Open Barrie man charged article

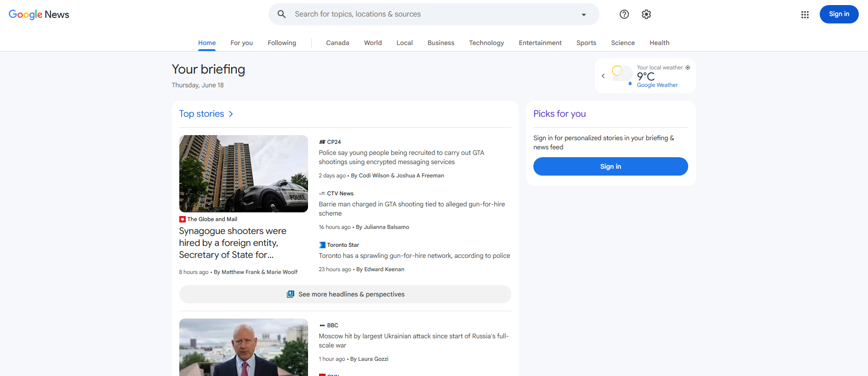[x=411, y=209]
